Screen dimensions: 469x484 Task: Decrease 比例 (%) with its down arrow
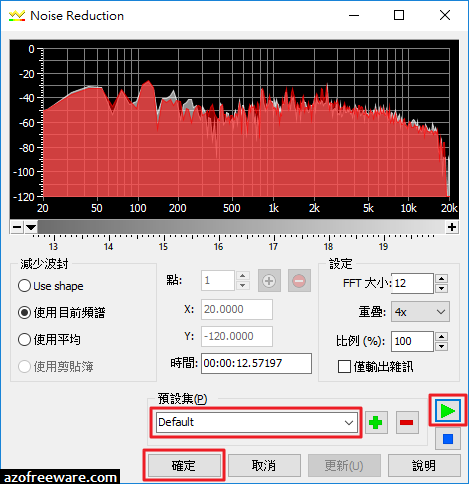tap(442, 346)
